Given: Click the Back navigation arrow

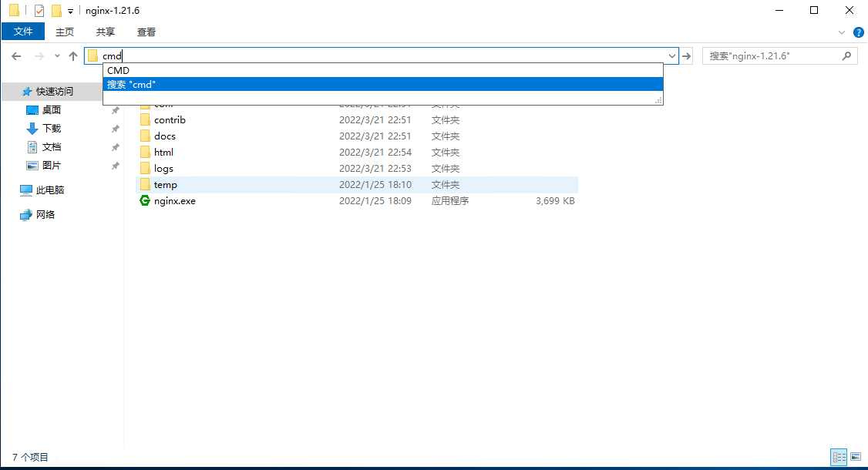Looking at the screenshot, I should tap(16, 56).
